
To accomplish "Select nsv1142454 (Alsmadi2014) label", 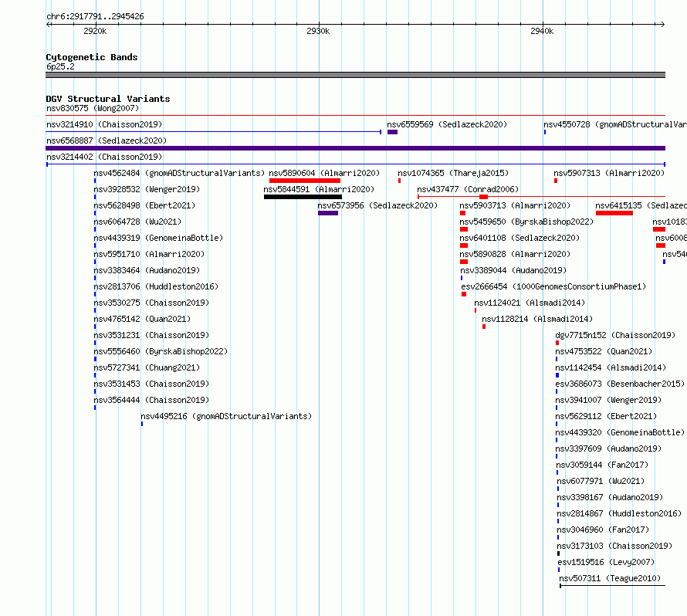I will (611, 367).
